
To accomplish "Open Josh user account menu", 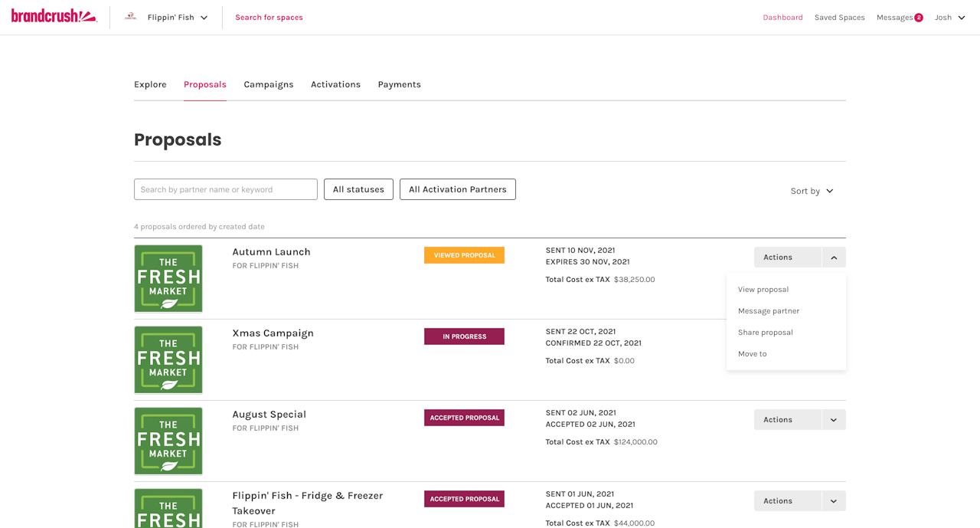I will click(949, 18).
